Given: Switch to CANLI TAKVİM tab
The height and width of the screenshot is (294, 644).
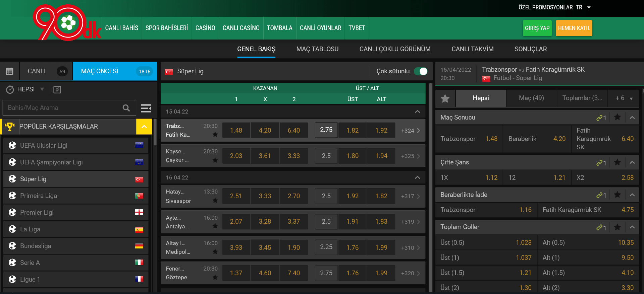Looking at the screenshot, I should tap(472, 49).
